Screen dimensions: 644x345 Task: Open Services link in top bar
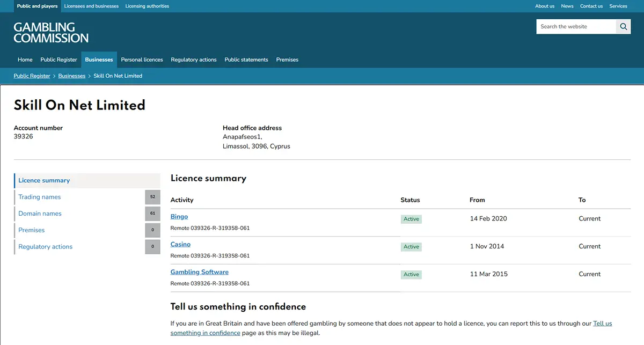(x=618, y=6)
